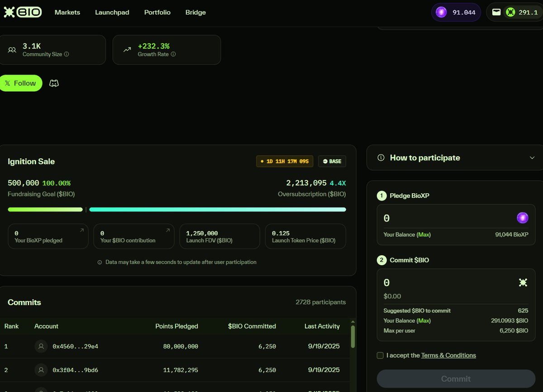Click the purple BioXP orb icon in header
This screenshot has width=543, height=392.
click(441, 12)
